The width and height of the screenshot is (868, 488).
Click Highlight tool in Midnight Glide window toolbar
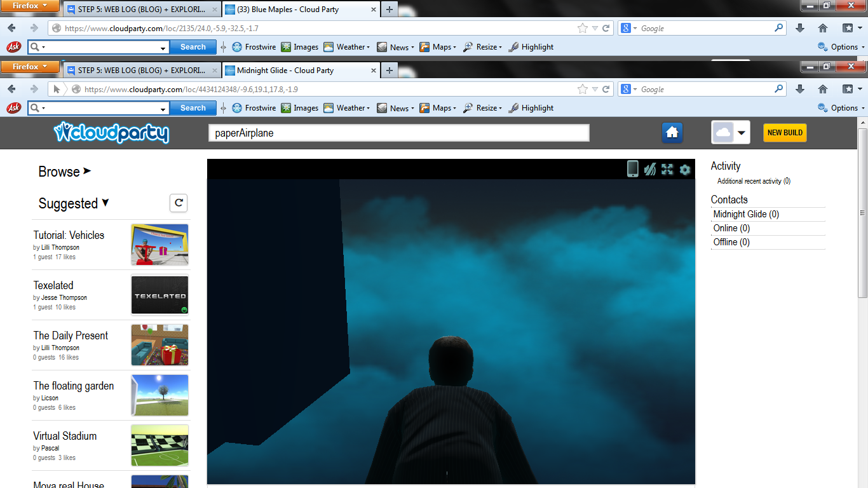[531, 108]
